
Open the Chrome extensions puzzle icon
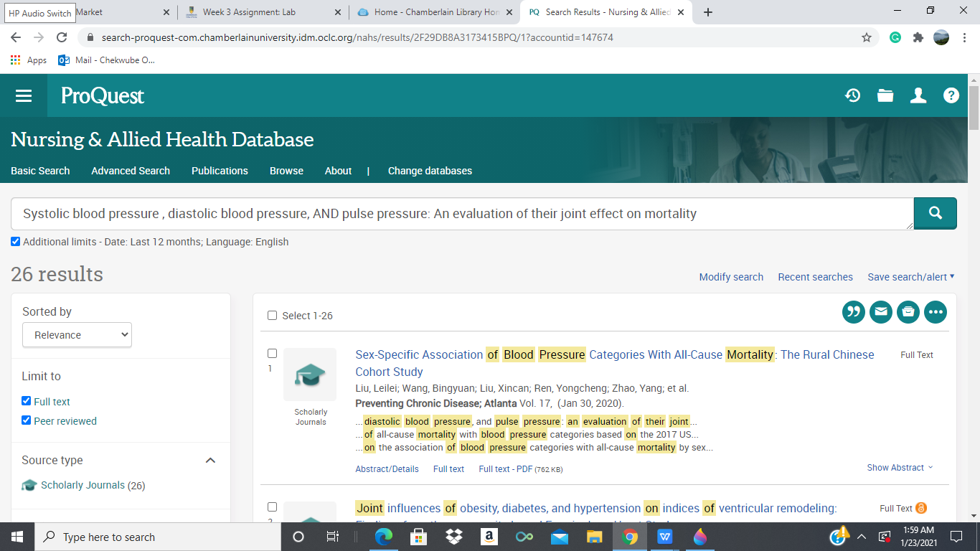coord(918,37)
